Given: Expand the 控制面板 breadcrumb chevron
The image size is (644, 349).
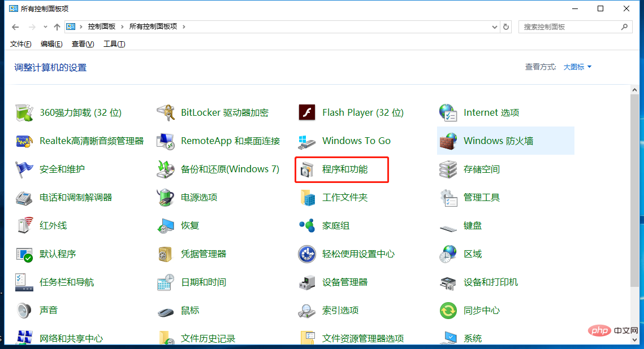Looking at the screenshot, I should (122, 27).
